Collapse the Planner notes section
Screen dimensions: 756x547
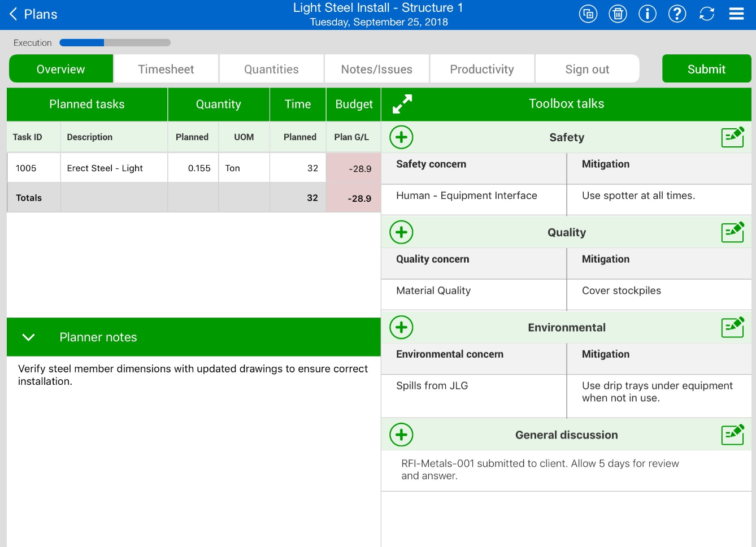coord(28,337)
